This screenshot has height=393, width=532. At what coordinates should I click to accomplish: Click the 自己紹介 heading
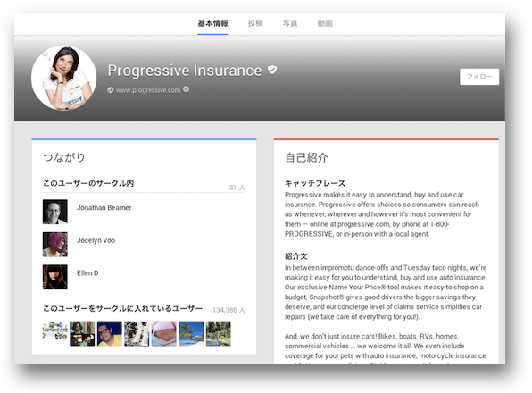(x=306, y=157)
